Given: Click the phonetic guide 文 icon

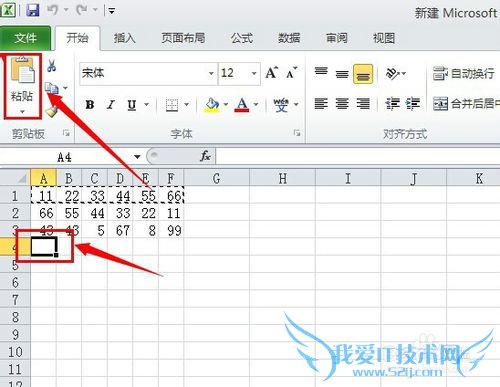Looking at the screenshot, I should click(x=281, y=105).
